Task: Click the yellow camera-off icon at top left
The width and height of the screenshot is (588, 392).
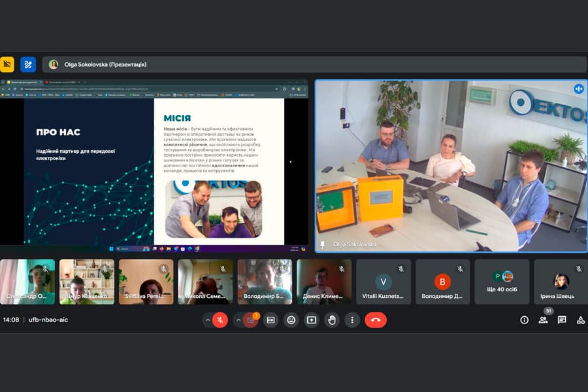Action: coord(7,65)
